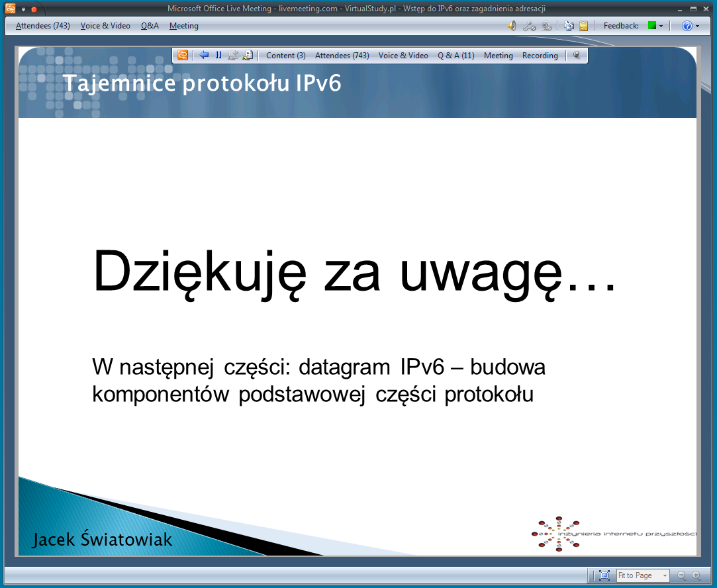The height and width of the screenshot is (588, 717).
Task: Click the webcam icon in top toolbar
Action: tap(546, 26)
